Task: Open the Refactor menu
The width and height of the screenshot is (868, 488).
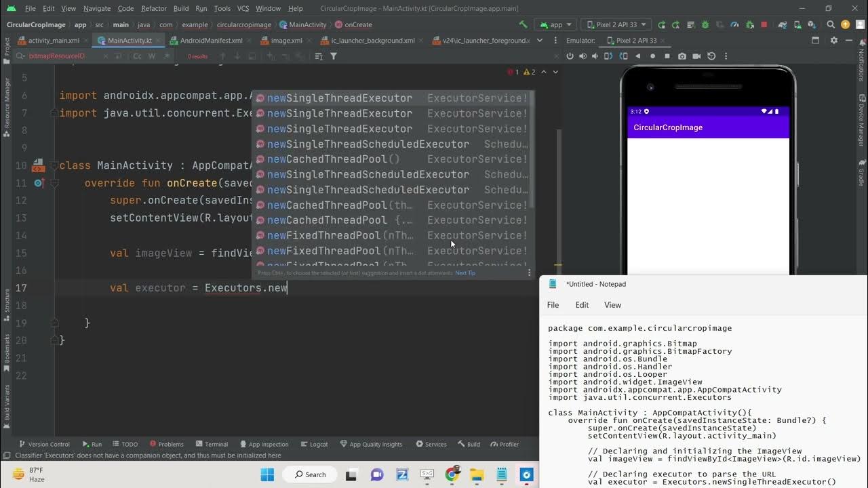Action: [x=153, y=8]
